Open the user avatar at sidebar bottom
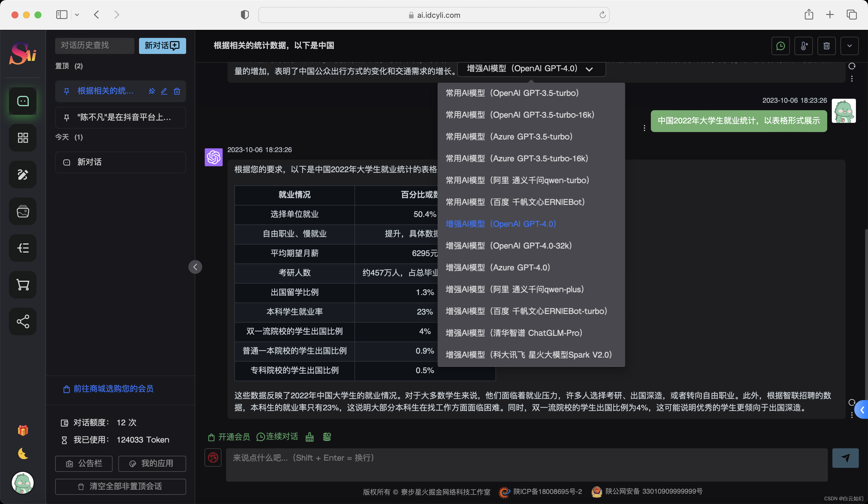868x504 pixels. point(23,483)
